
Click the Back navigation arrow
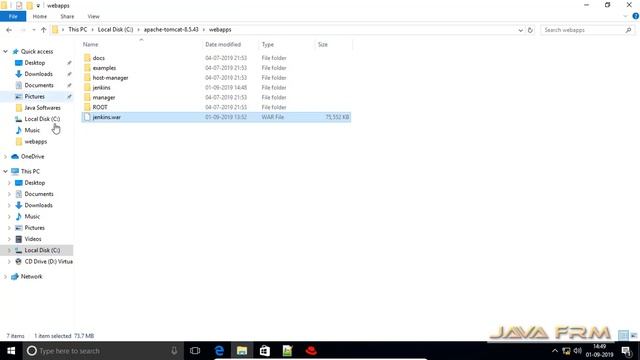tap(9, 30)
